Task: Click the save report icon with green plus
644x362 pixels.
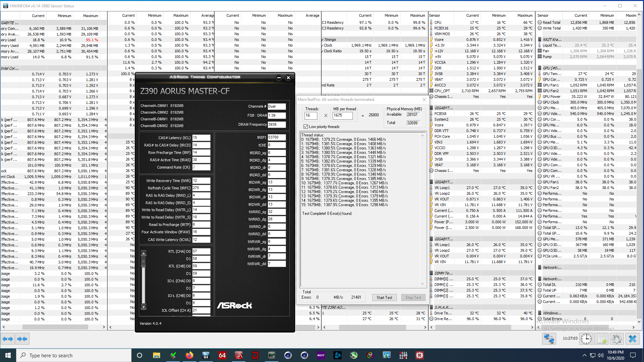Action: pos(602,339)
